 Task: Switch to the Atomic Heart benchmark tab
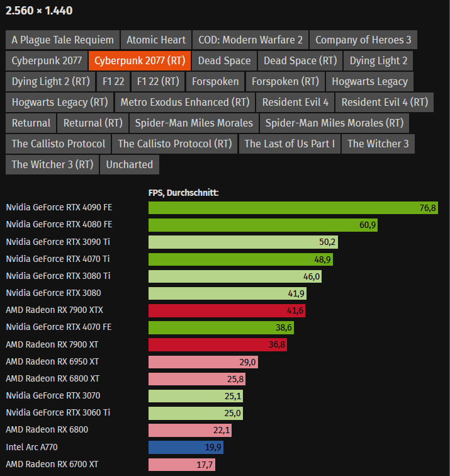click(x=156, y=40)
